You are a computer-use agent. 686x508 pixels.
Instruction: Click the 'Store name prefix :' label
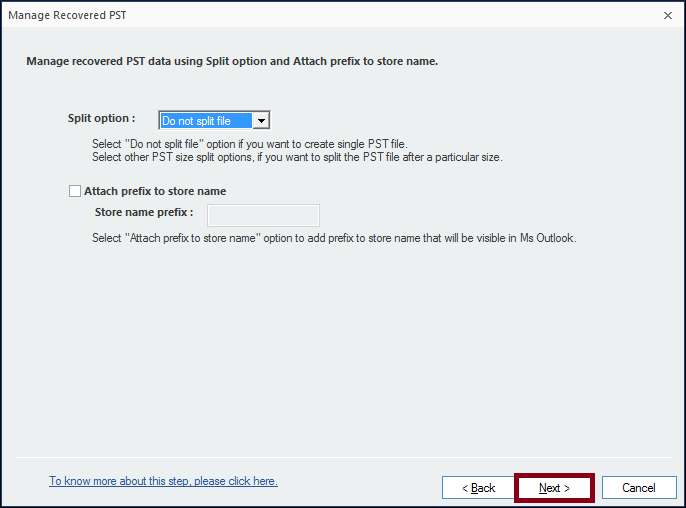tap(144, 212)
